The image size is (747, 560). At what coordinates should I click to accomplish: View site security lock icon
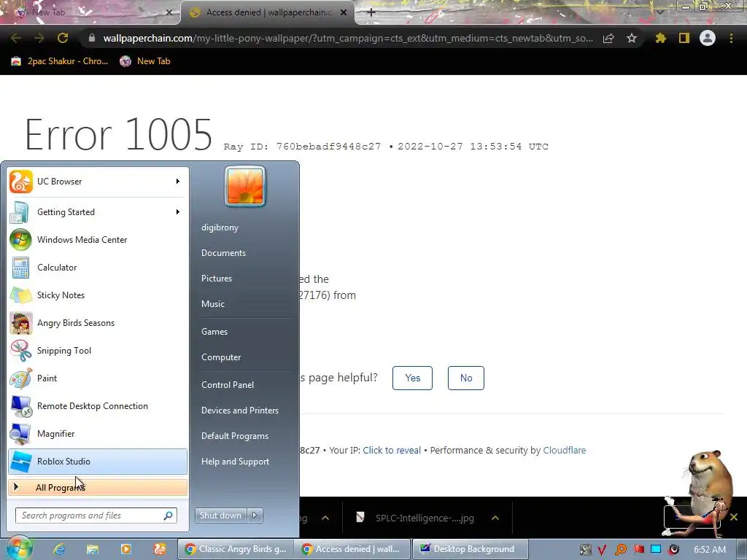coord(92,38)
